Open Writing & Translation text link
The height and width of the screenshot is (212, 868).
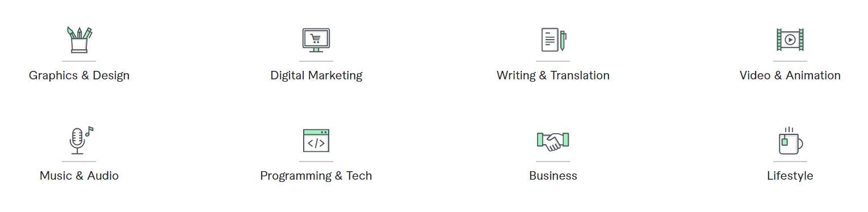[x=553, y=75]
